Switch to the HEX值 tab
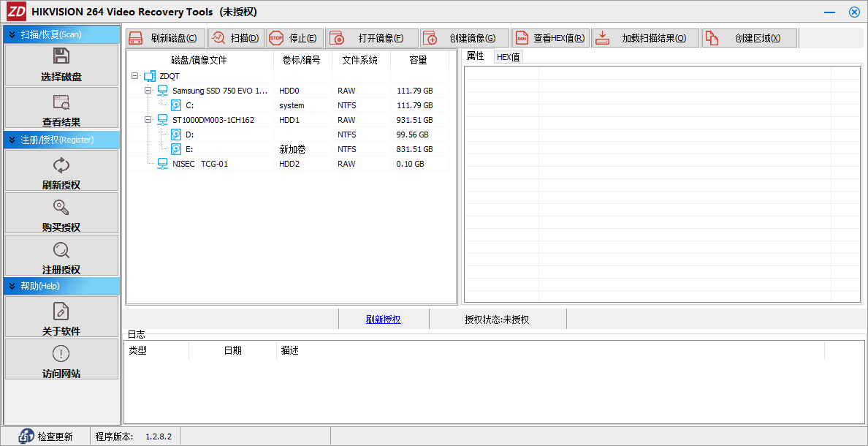Image resolution: width=868 pixels, height=446 pixels. pos(508,56)
